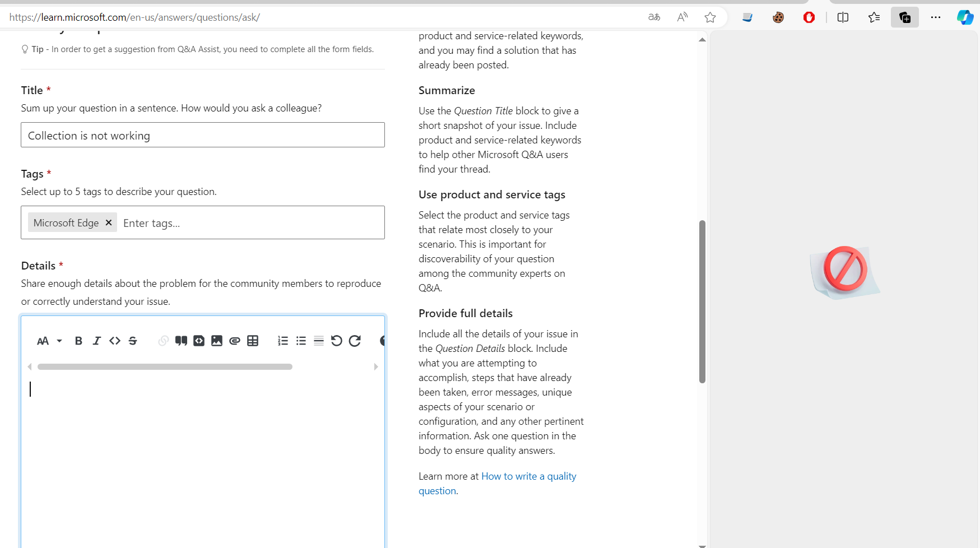Screen dimensions: 980x548
Task: Apply bold formatting in the Details editor
Action: (78, 341)
